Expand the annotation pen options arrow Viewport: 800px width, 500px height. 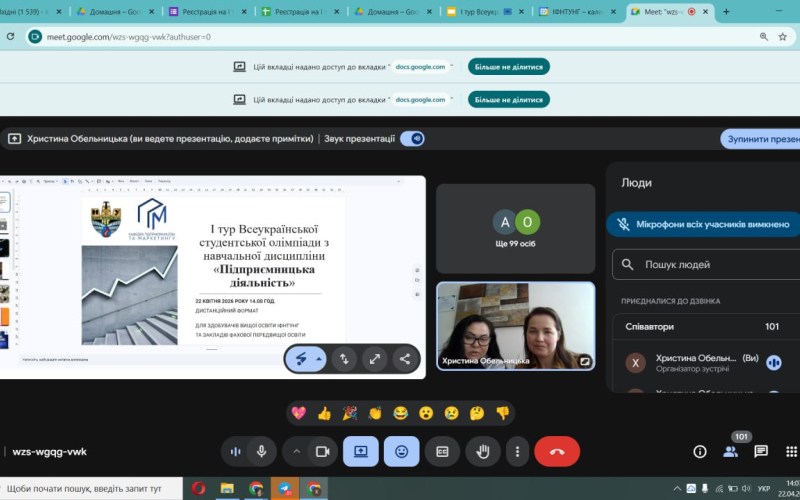click(x=319, y=359)
